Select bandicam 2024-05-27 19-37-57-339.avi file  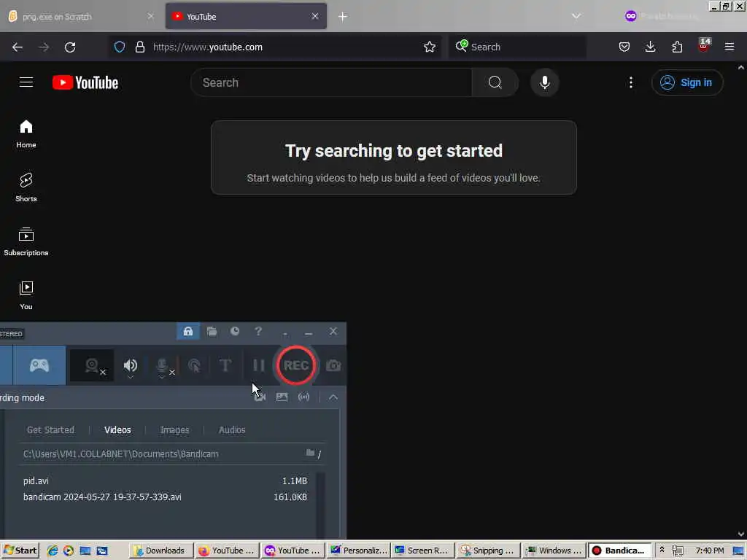165,497
